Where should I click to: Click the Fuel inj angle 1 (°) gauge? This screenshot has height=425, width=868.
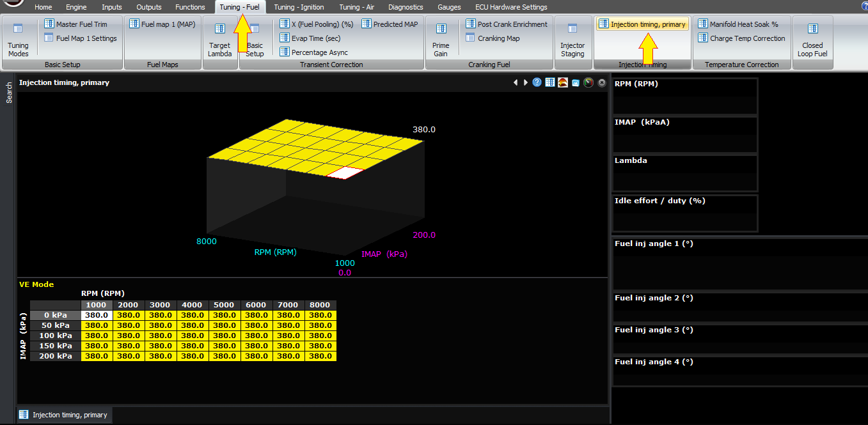[739, 265]
